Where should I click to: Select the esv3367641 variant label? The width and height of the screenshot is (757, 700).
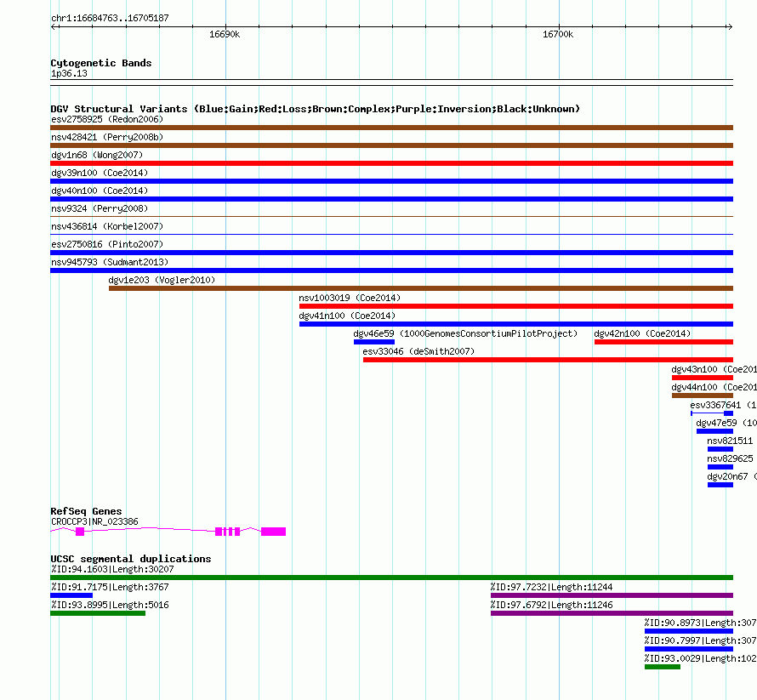coord(723,405)
